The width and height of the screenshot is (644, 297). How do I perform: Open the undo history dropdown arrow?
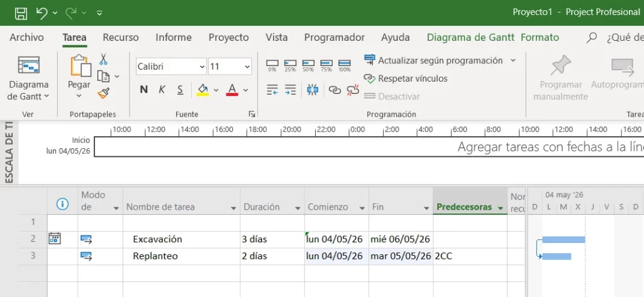tap(55, 13)
